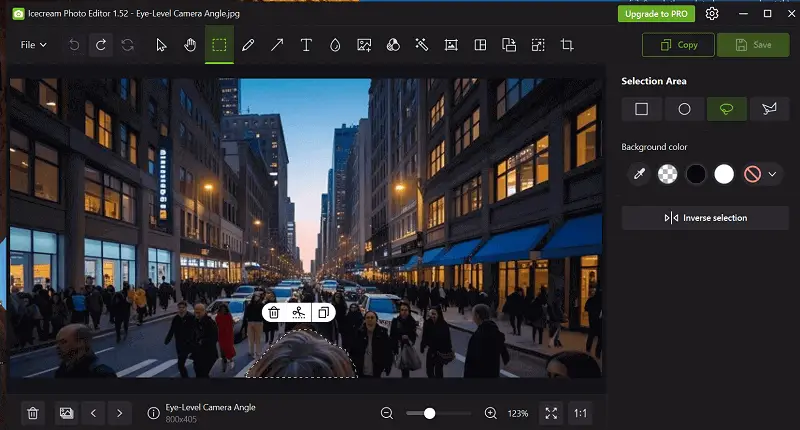Select the white background color swatch
This screenshot has height=430, width=800.
tap(723, 174)
